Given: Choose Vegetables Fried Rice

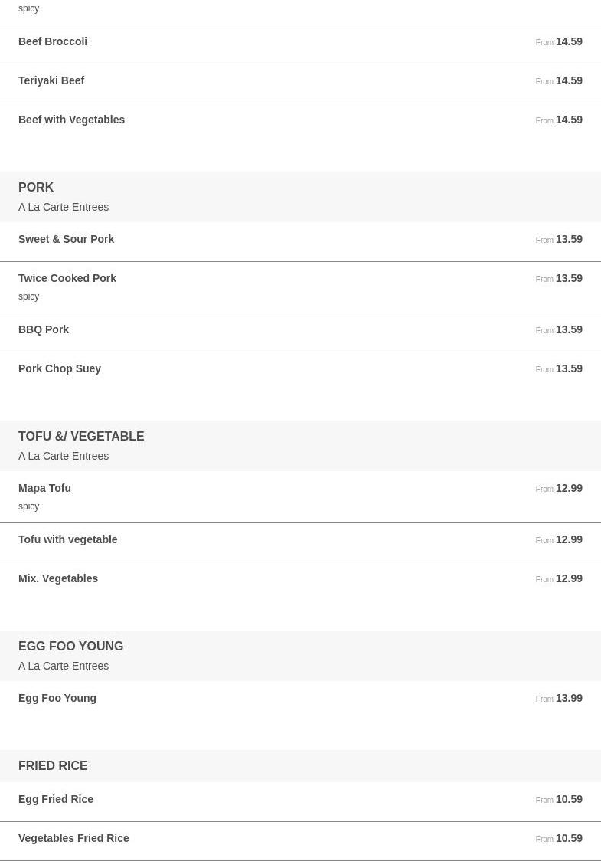Looking at the screenshot, I should pos(300,841).
